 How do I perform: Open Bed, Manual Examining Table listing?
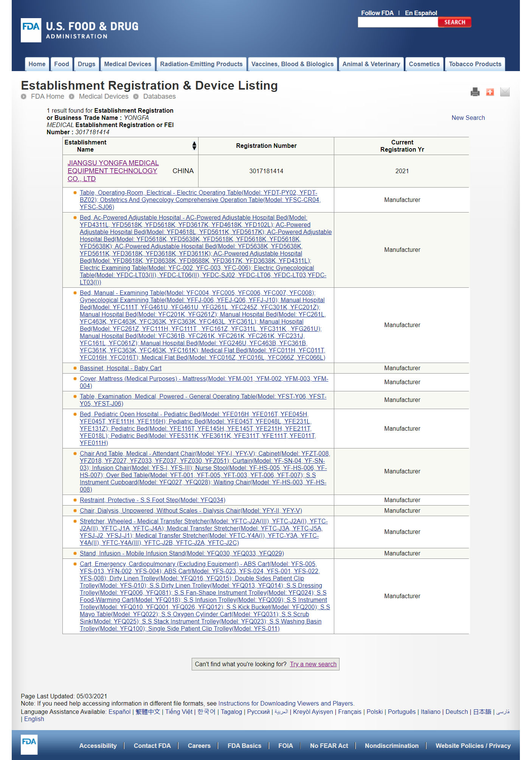click(203, 325)
